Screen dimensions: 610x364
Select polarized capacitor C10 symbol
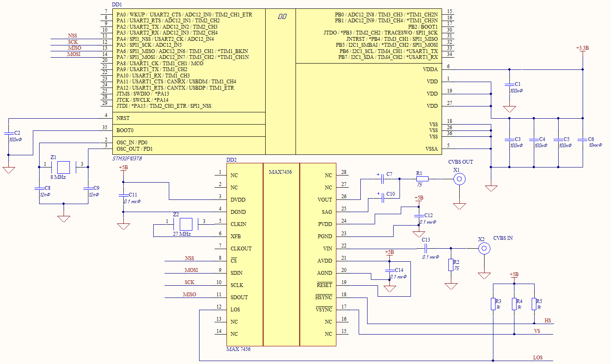click(382, 199)
